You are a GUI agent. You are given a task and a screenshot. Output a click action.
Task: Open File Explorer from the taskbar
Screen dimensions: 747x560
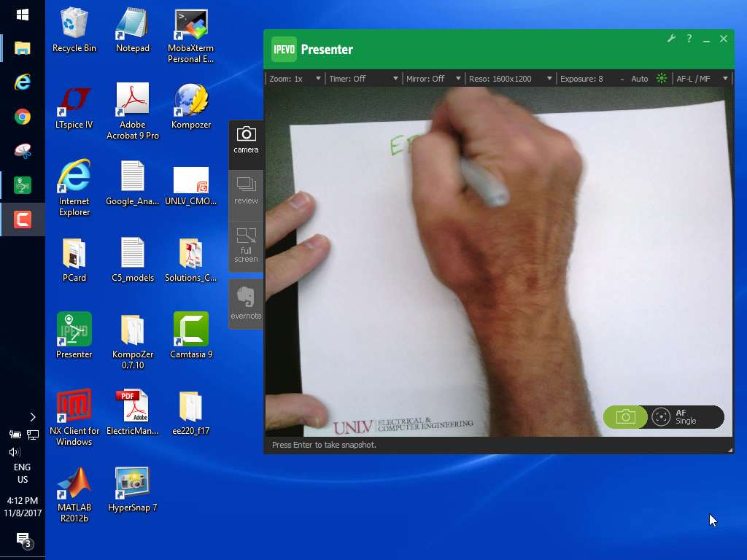pyautogui.click(x=23, y=48)
